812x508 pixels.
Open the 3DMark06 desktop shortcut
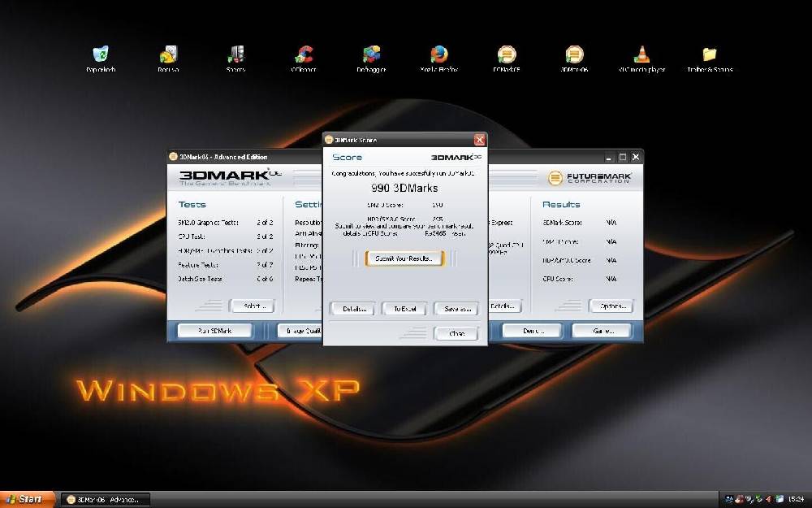tap(574, 58)
